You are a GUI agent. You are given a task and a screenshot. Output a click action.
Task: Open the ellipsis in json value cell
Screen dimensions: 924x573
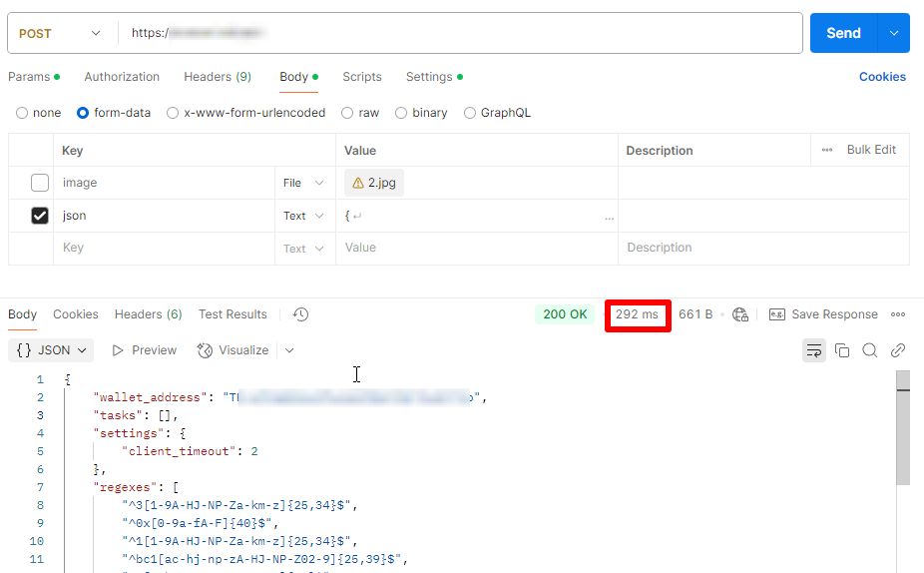tap(609, 219)
